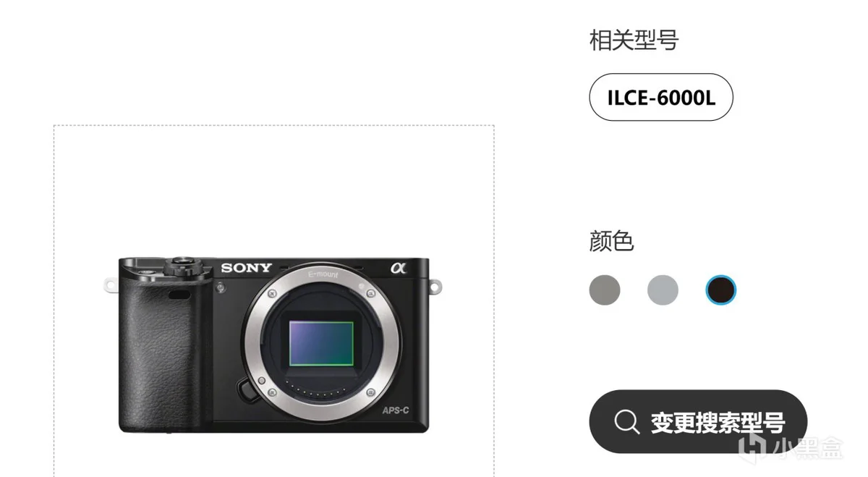This screenshot has height=477, width=868.
Task: Click the 变更搜索型号 button
Action: point(698,422)
